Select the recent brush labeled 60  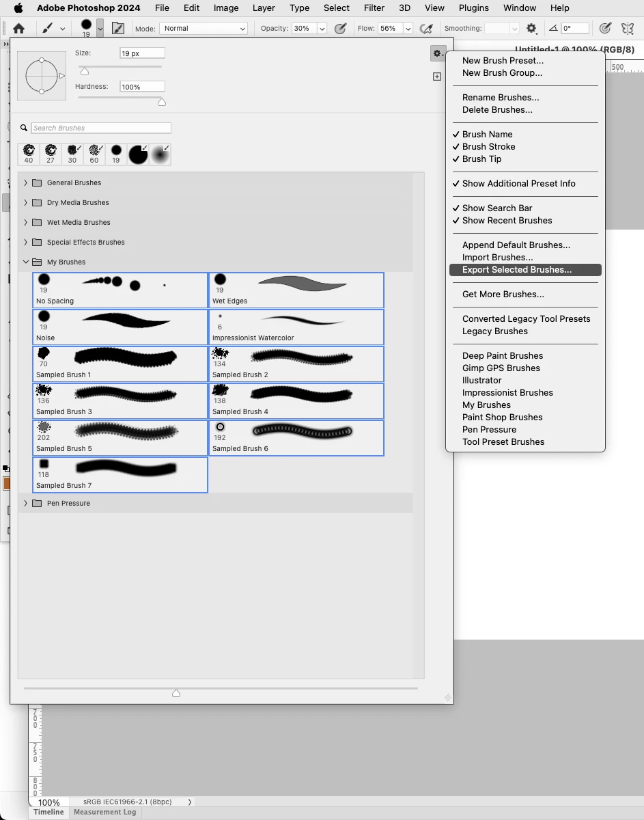(94, 154)
